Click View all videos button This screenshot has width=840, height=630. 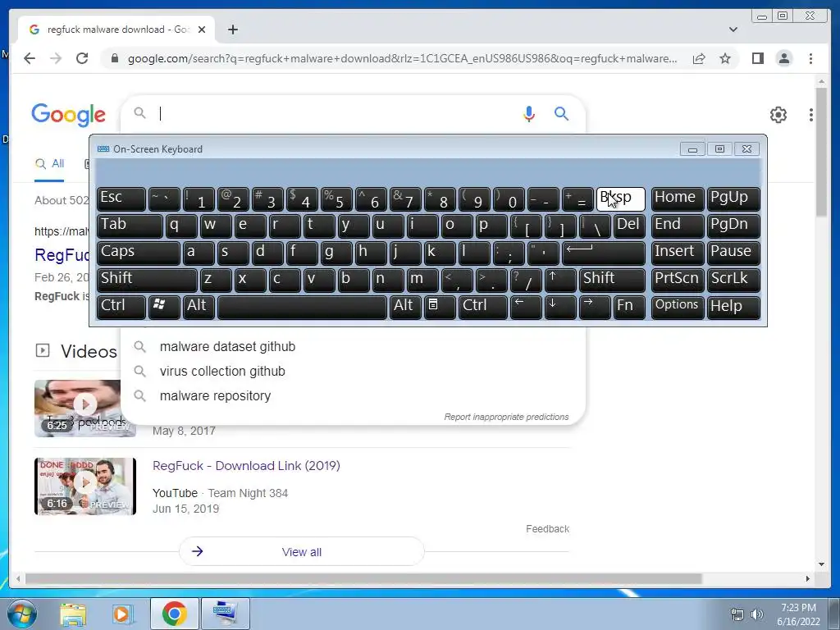coord(302,551)
